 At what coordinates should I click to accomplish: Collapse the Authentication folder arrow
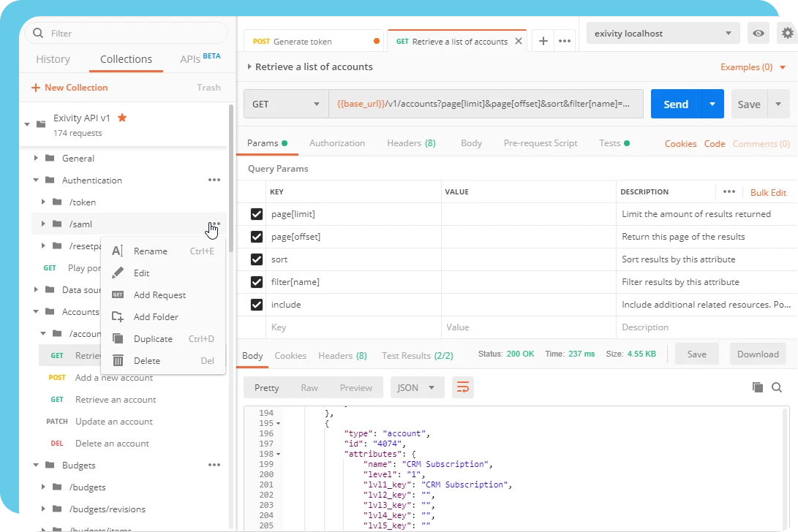36,180
